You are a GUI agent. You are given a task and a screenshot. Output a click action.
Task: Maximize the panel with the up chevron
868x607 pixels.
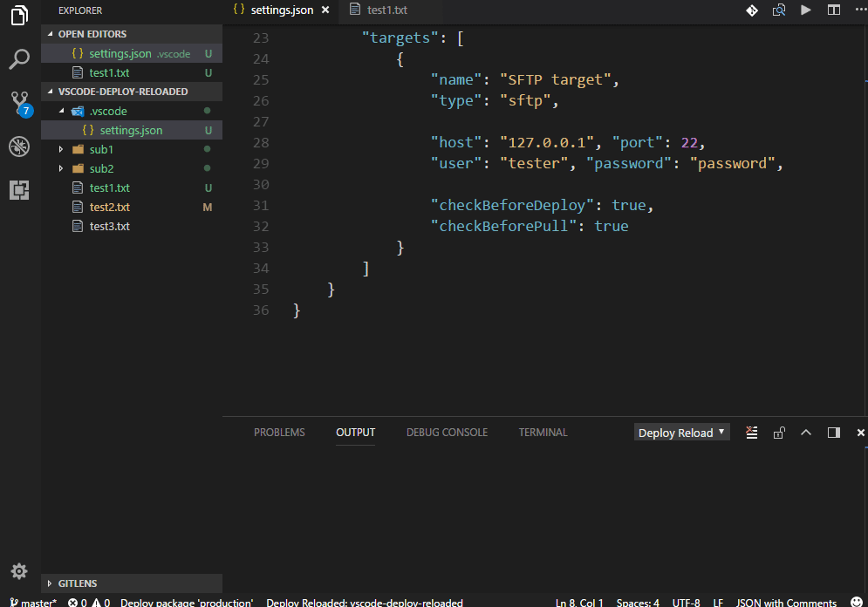[x=806, y=433]
